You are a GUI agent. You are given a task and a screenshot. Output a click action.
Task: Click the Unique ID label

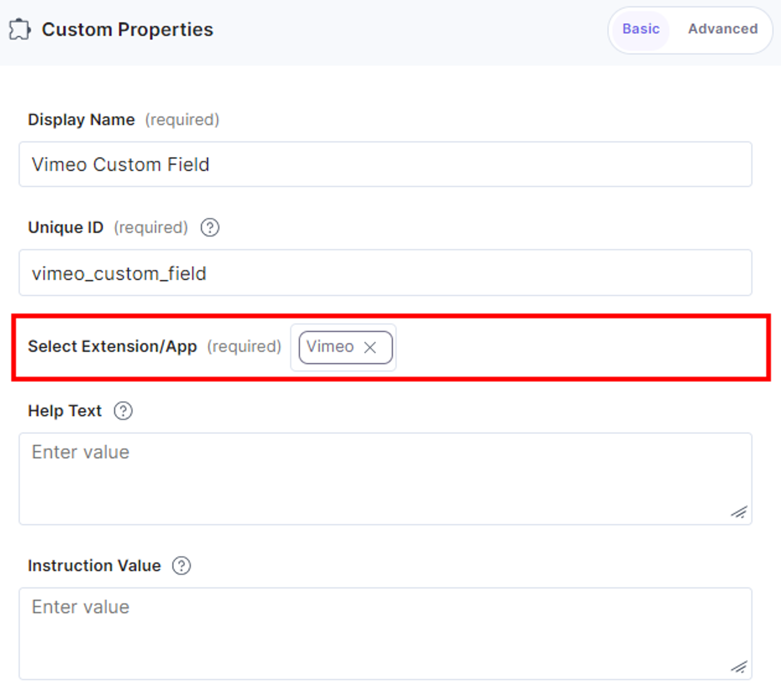pyautogui.click(x=66, y=227)
